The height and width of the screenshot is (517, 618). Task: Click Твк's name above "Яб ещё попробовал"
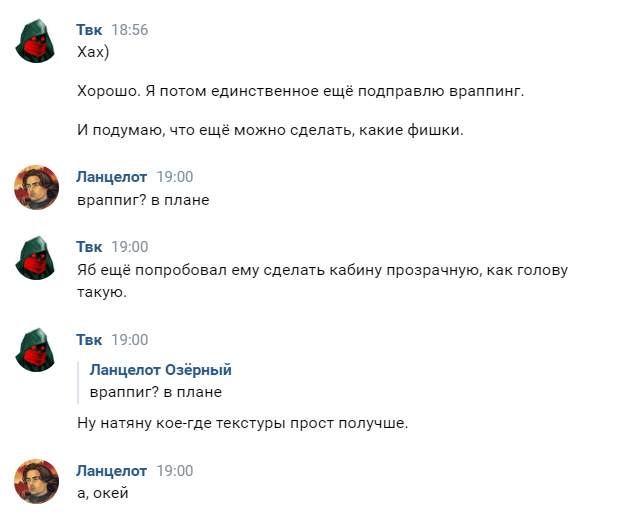(90, 247)
